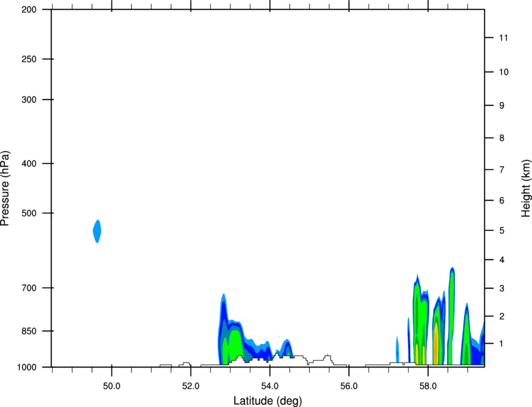Click the bright green cloud core near 53 degrees latitude

point(234,344)
